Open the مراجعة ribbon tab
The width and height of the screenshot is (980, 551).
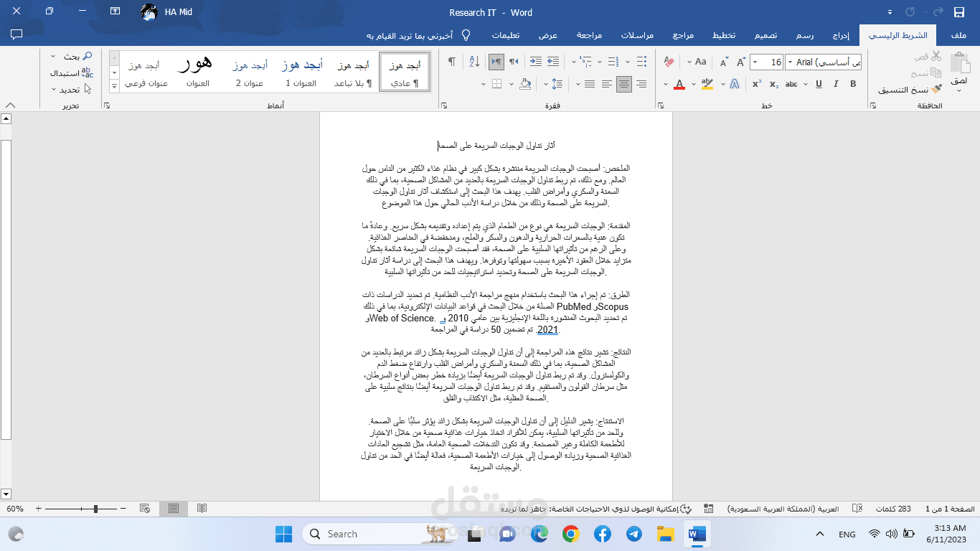[590, 34]
